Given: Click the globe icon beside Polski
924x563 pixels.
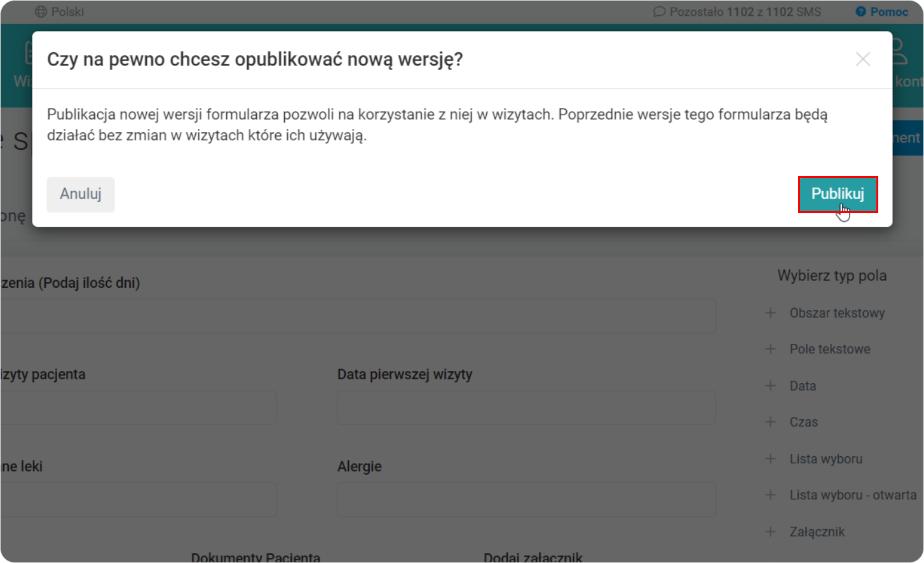Looking at the screenshot, I should click(x=41, y=11).
